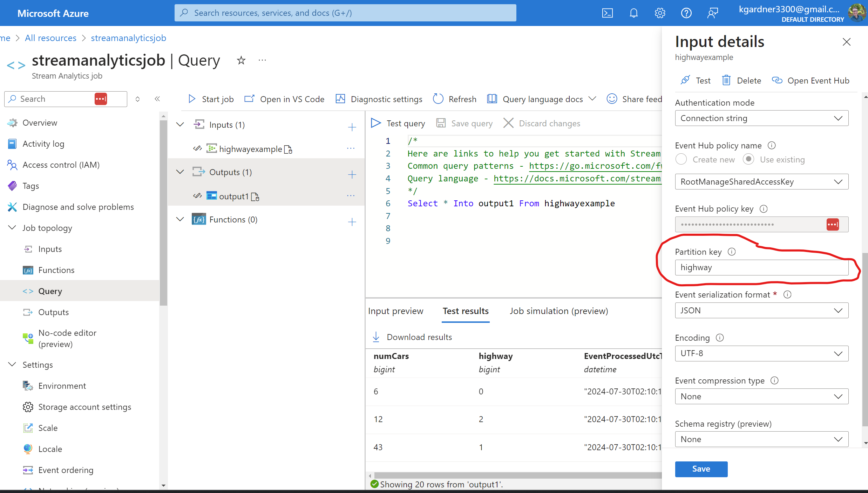Click the Save button in Input details
The height and width of the screenshot is (493, 868).
[701, 469]
